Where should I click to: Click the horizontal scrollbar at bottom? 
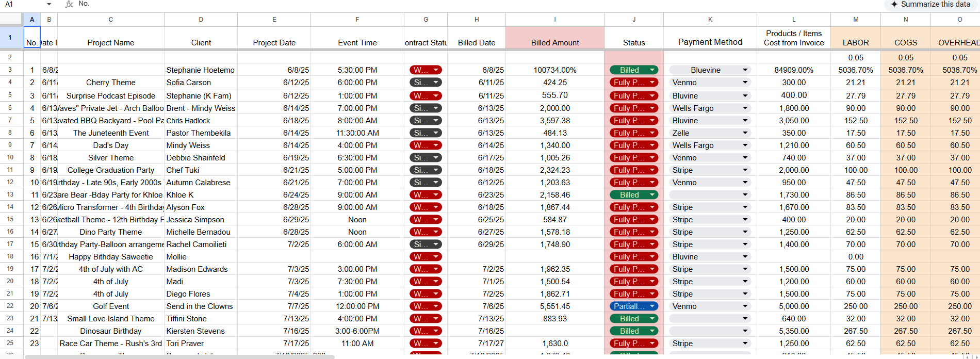click(x=179, y=356)
